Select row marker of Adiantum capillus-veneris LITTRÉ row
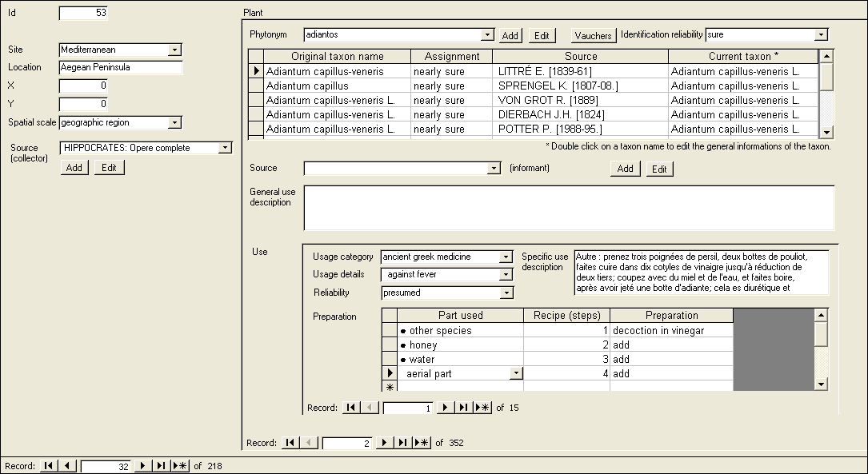Image resolution: width=868 pixels, height=474 pixels. 256,71
